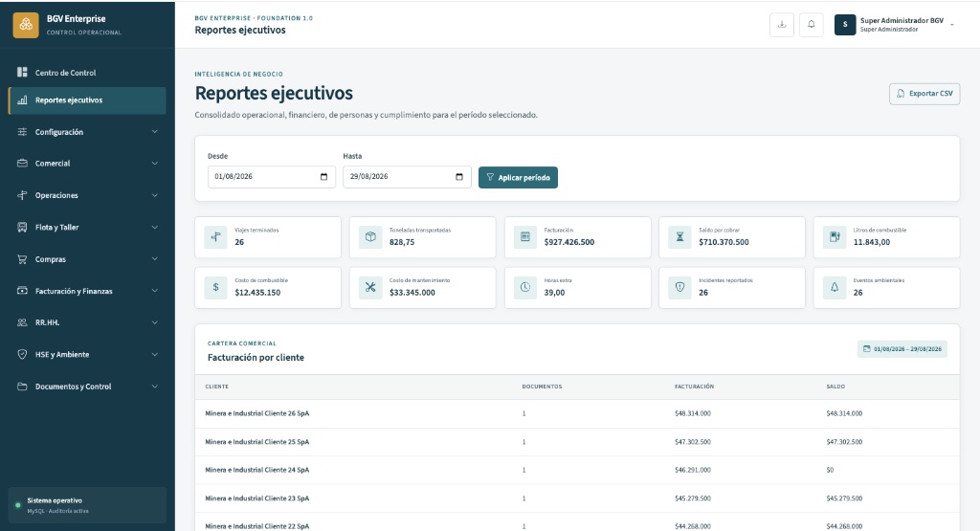This screenshot has width=980, height=531.
Task: Click the Compras cart icon
Action: (22, 258)
